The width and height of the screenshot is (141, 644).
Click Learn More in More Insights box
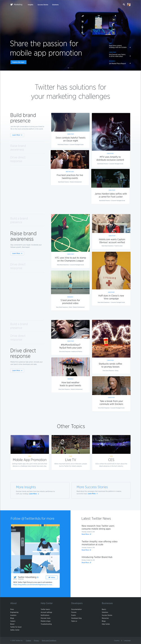[x=34, y=494]
